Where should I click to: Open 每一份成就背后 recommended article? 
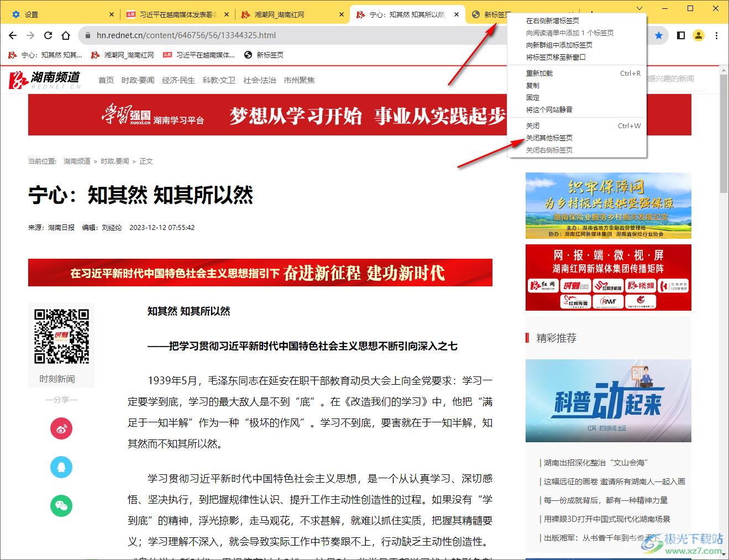[606, 500]
